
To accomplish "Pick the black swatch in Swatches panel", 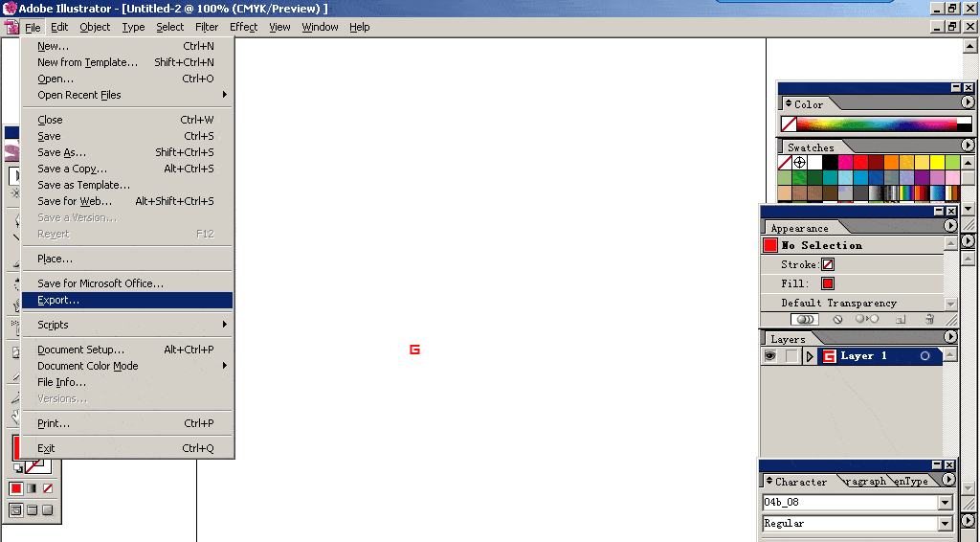I will [830, 163].
